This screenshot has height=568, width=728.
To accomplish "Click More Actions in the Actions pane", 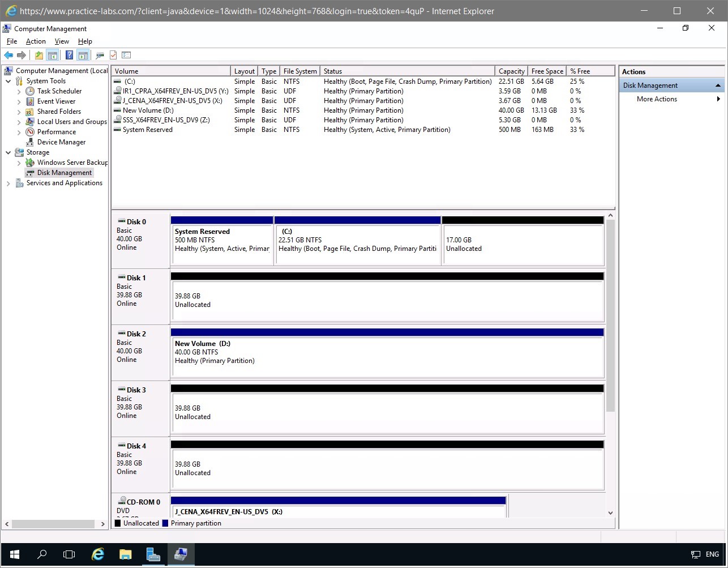I will 657,99.
